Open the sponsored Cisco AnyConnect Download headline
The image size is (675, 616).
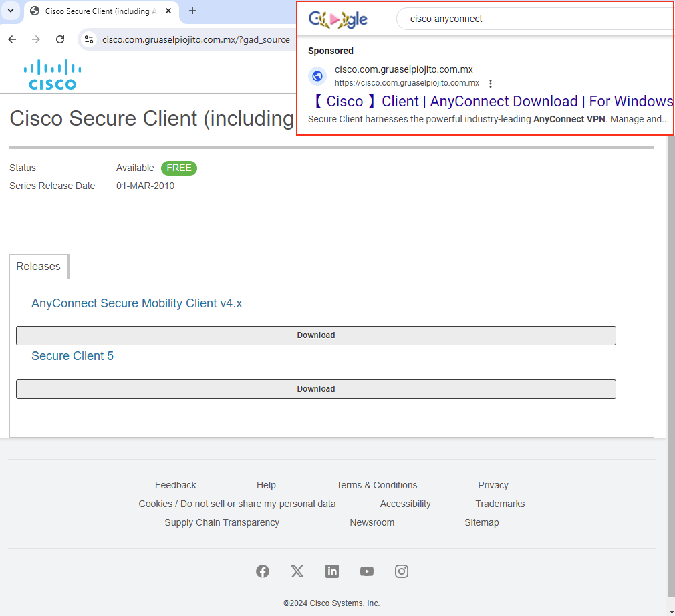coord(491,101)
